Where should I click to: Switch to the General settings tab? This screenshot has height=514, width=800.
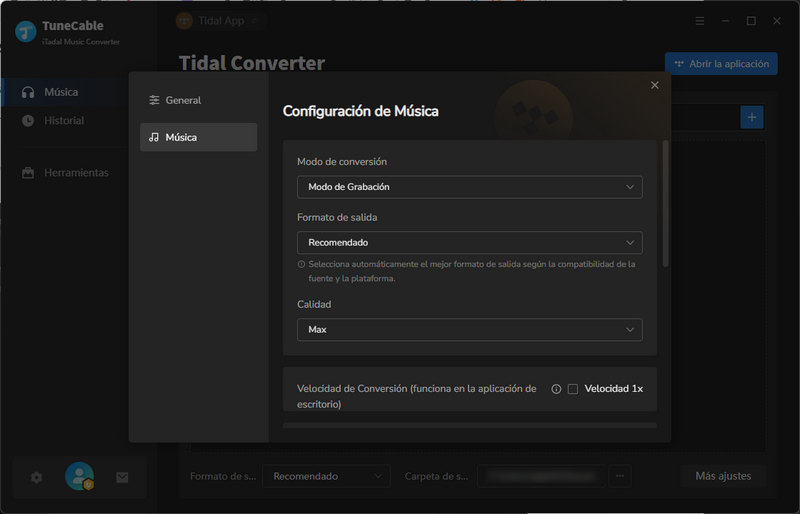coord(198,100)
